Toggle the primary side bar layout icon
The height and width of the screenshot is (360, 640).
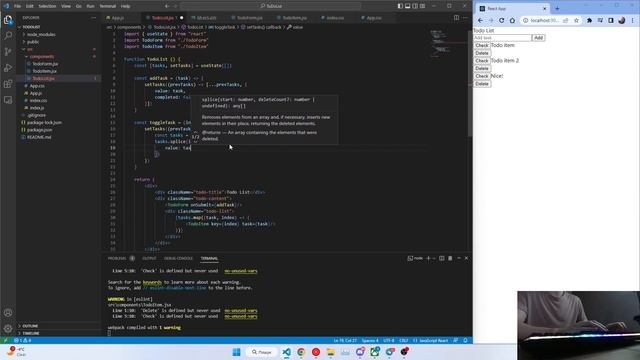(400, 6)
